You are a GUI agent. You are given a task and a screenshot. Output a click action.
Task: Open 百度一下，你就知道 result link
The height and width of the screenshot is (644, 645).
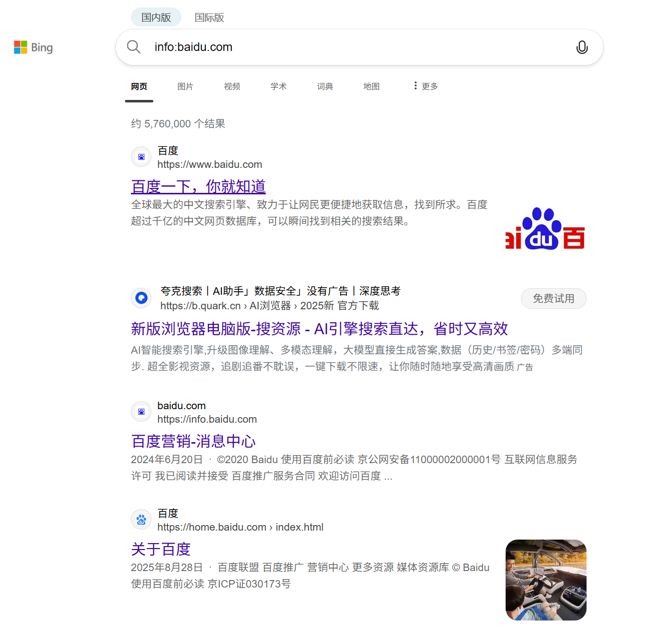[x=198, y=186]
